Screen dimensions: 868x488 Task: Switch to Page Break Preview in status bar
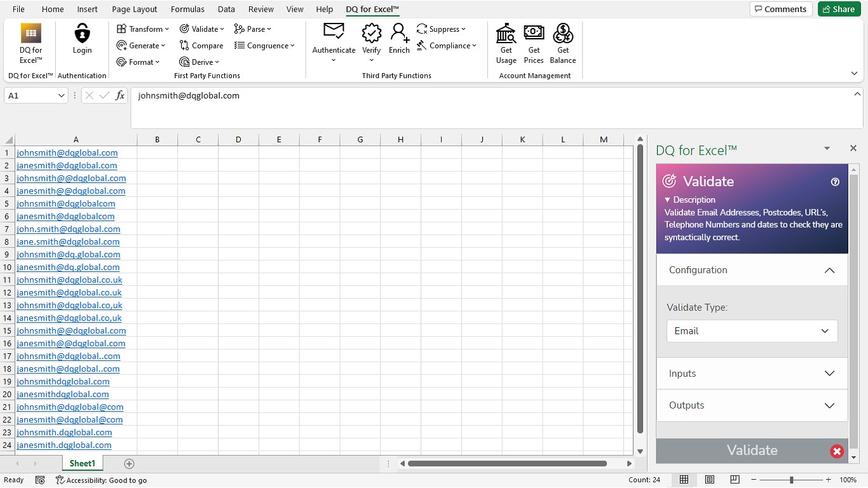pos(735,480)
